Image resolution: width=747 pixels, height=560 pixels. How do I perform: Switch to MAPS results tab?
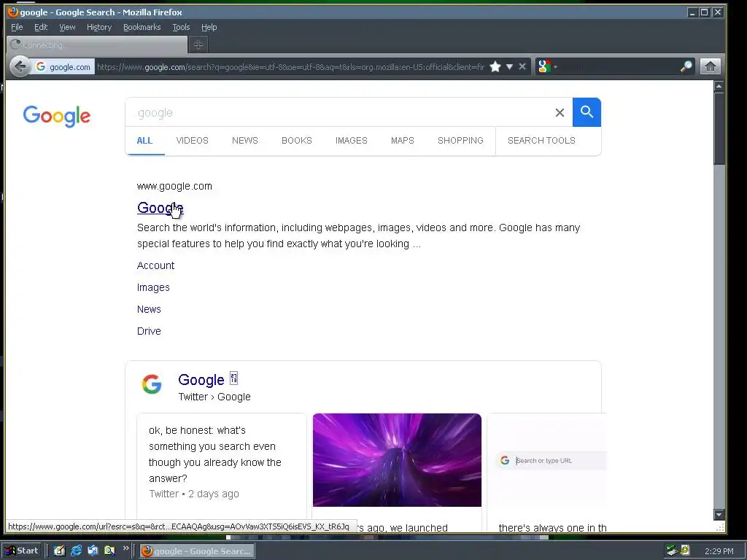click(x=403, y=141)
